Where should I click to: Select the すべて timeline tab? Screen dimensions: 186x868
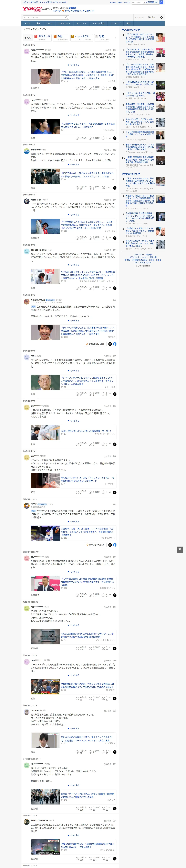(28, 38)
